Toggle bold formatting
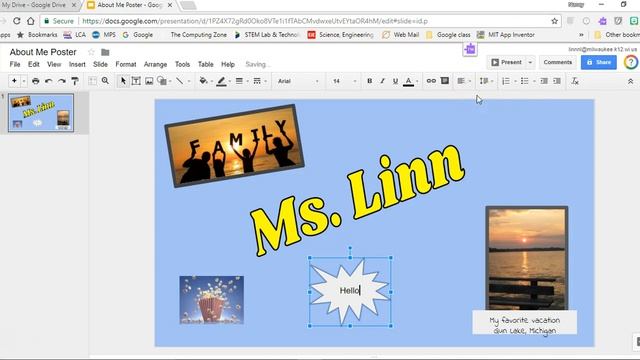The height and width of the screenshot is (360, 640). pyautogui.click(x=369, y=81)
